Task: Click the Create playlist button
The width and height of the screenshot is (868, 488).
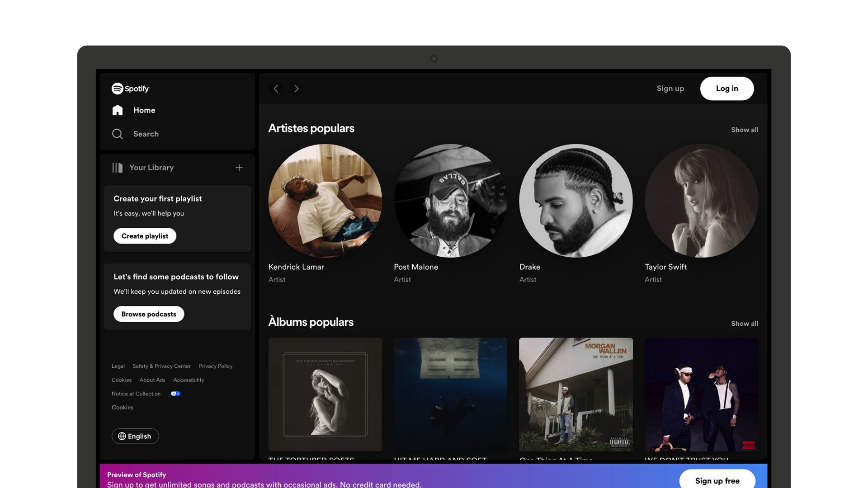Action: (145, 236)
